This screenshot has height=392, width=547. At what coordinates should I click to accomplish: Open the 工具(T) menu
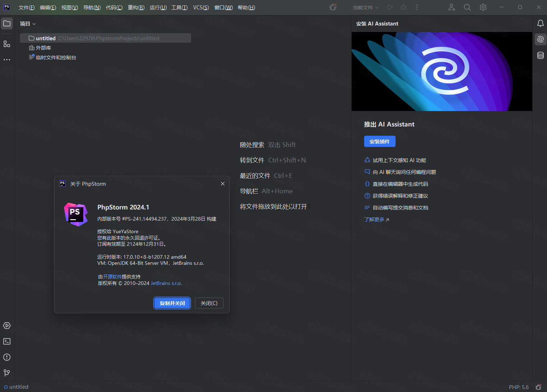[x=180, y=8]
